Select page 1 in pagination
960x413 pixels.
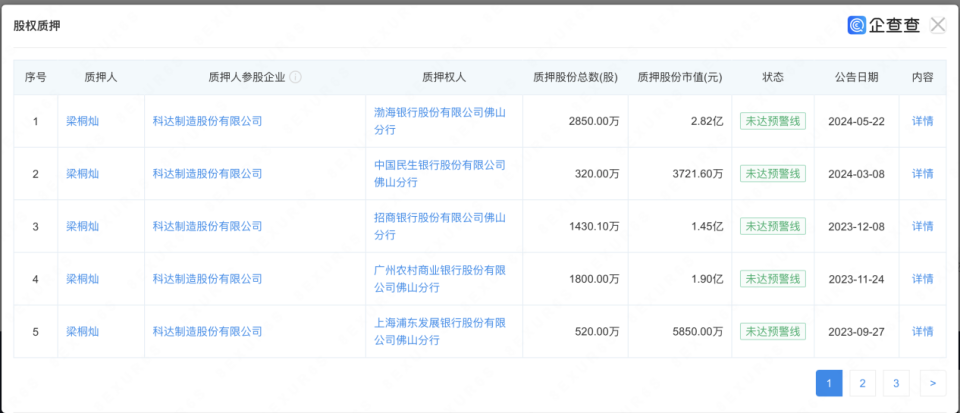[829, 383]
